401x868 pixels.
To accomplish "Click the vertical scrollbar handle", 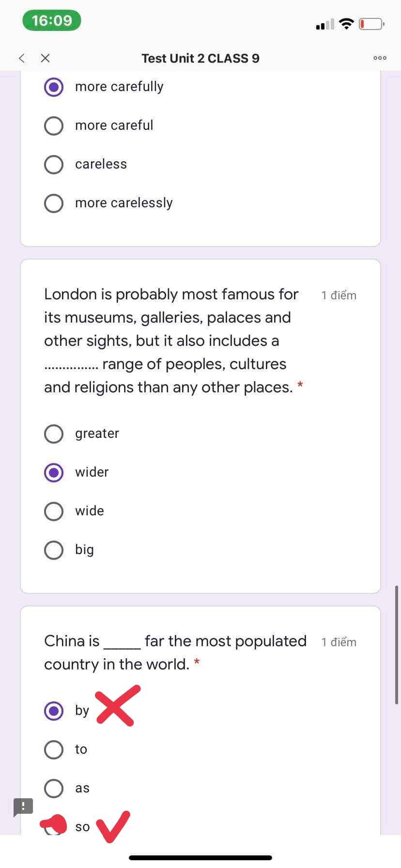I will click(x=397, y=644).
